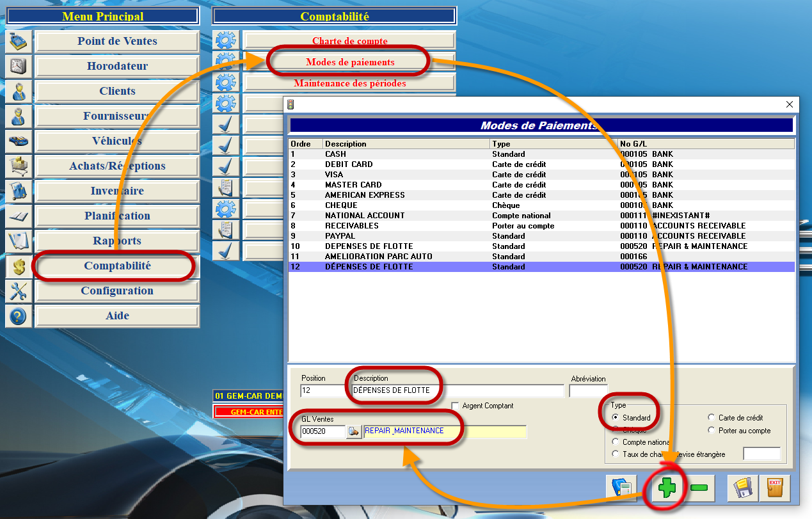Viewport: 812px width, 519px height.
Task: Open Maintenance des périodes
Action: coord(350,83)
